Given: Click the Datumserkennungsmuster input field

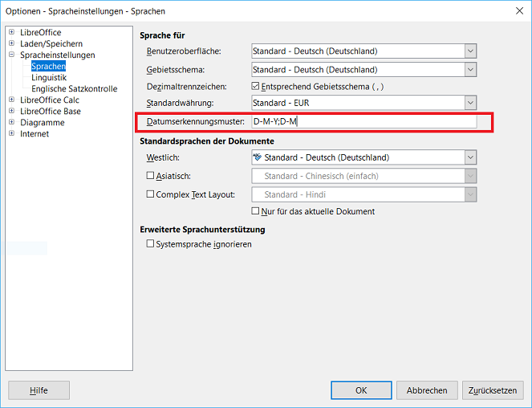Looking at the screenshot, I should pos(363,122).
